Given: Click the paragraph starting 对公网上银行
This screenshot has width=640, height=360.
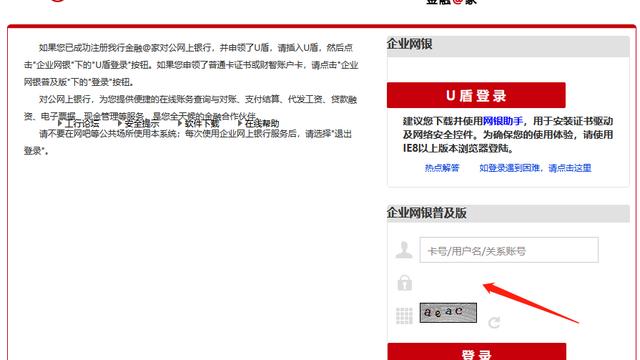Looking at the screenshot, I should [190, 108].
